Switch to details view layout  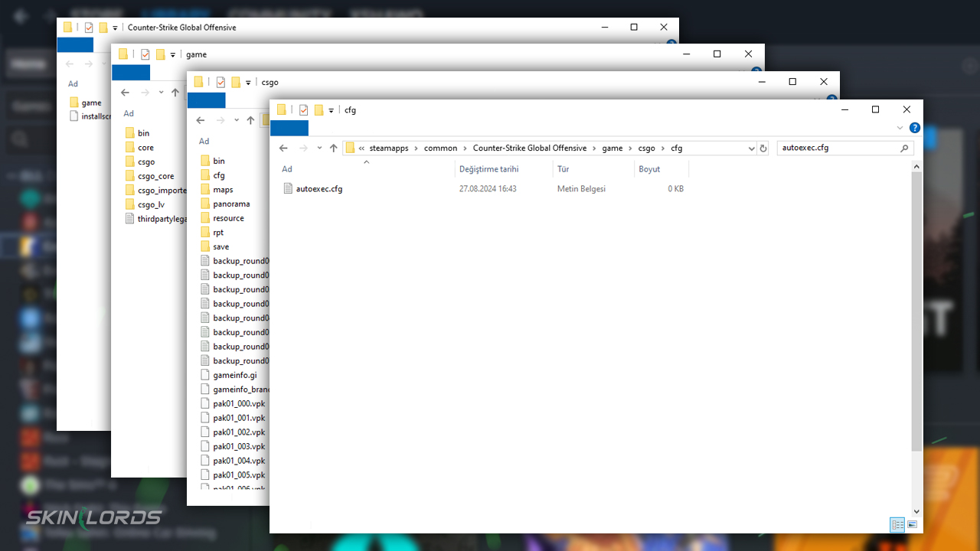coord(897,524)
